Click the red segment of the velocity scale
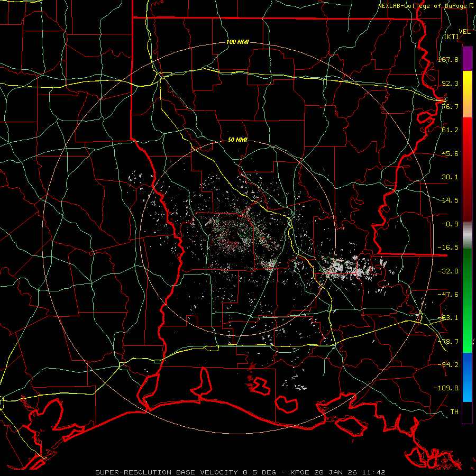The height and width of the screenshot is (476, 476). click(467, 169)
